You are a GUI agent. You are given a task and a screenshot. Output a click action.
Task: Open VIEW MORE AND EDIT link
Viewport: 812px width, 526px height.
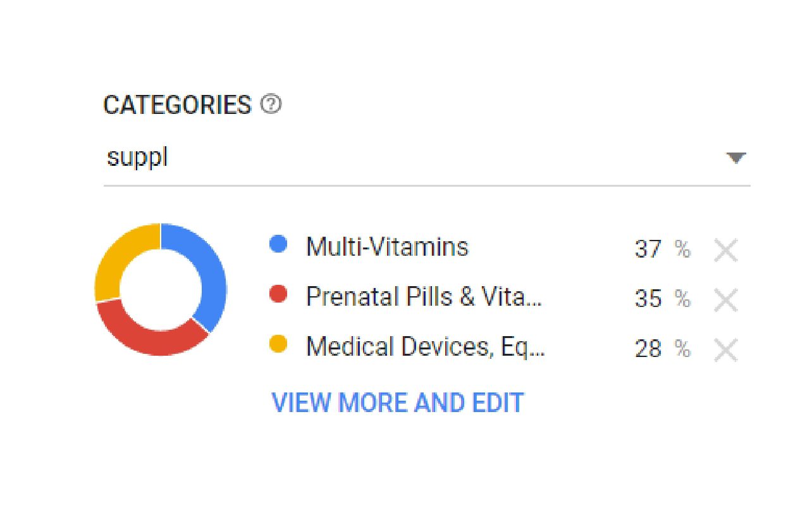click(398, 403)
